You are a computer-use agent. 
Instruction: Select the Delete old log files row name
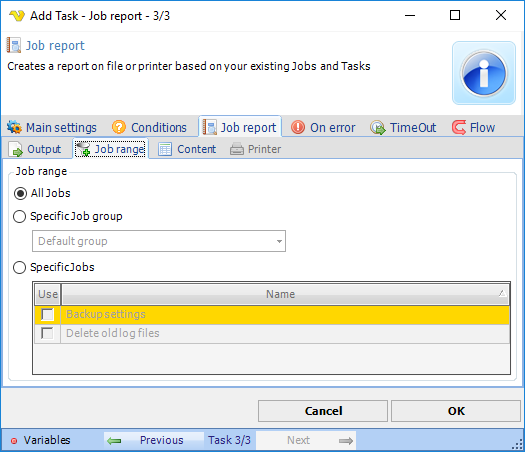(113, 333)
